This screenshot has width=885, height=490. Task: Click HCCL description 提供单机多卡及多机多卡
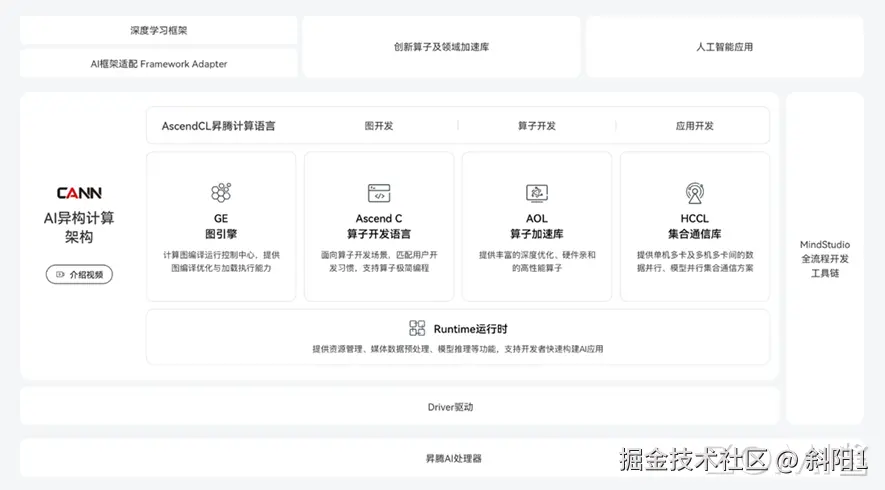(695, 261)
